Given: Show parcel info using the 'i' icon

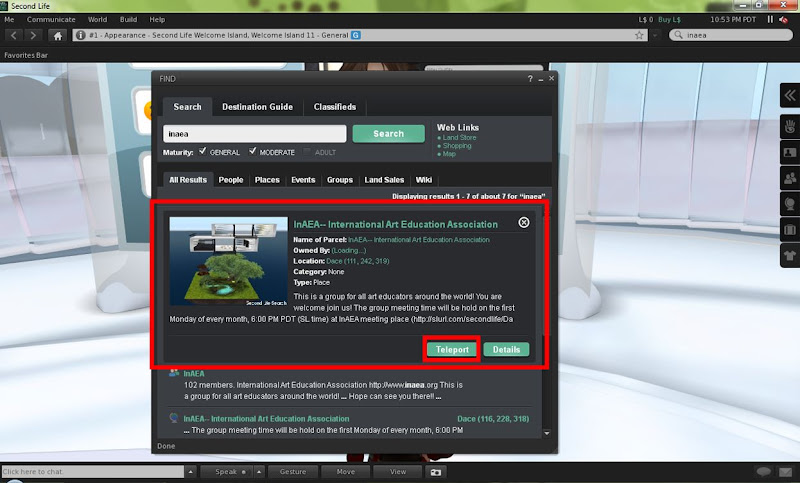Looking at the screenshot, I should 81,35.
